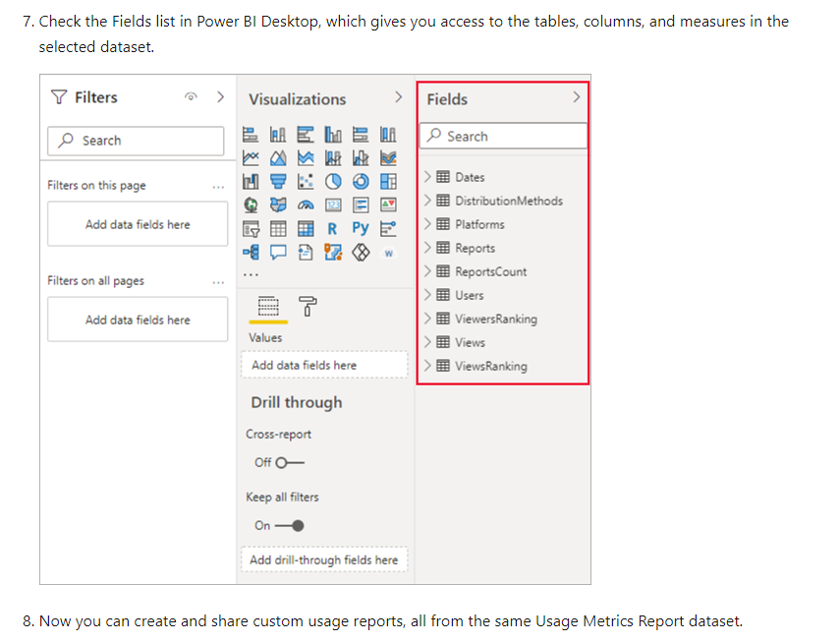Select the Stacked bar chart visual
The image size is (840, 643).
(251, 134)
